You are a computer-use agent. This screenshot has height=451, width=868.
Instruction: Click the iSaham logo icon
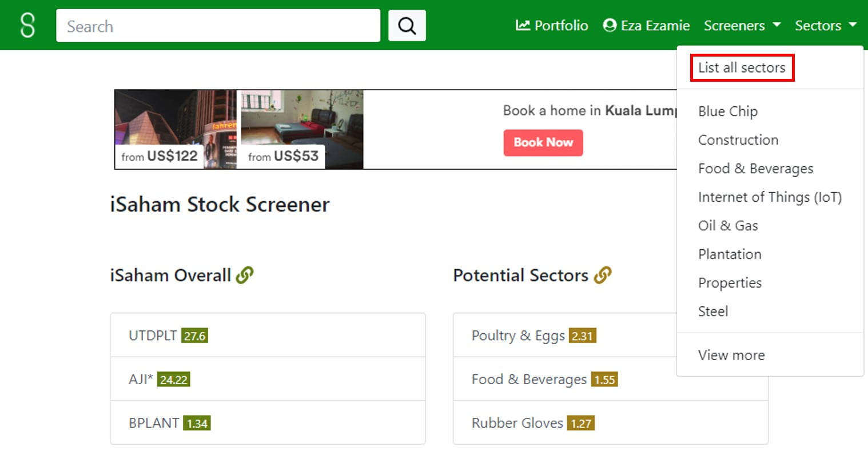tap(27, 26)
